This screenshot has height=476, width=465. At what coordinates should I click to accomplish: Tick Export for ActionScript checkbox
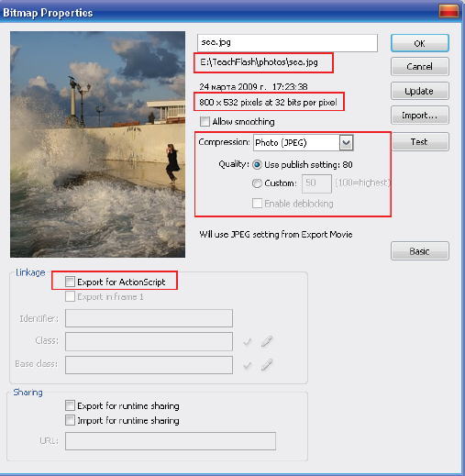click(70, 282)
